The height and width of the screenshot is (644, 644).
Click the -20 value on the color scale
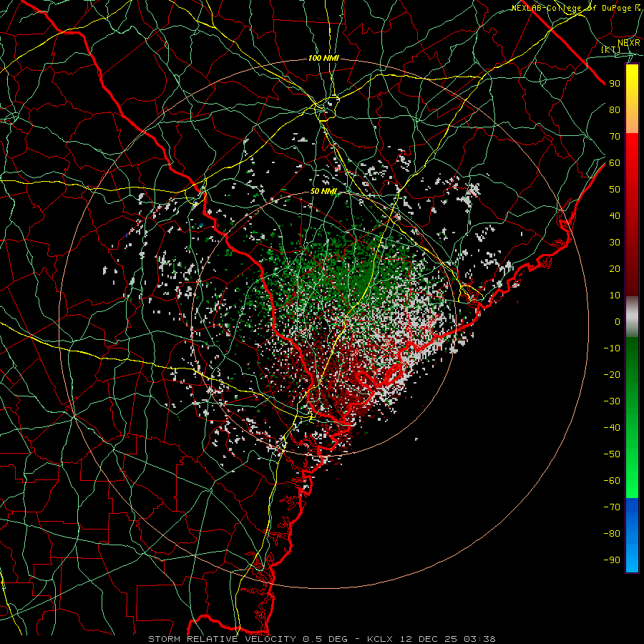coord(612,374)
